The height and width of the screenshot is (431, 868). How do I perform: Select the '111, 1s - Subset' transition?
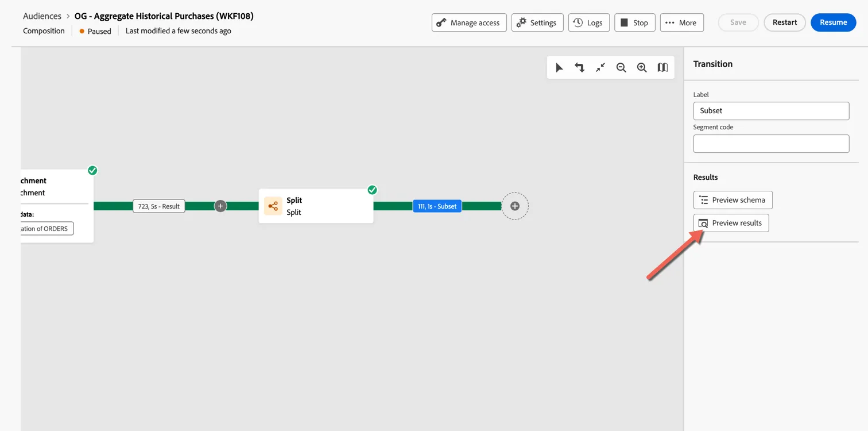pos(437,206)
